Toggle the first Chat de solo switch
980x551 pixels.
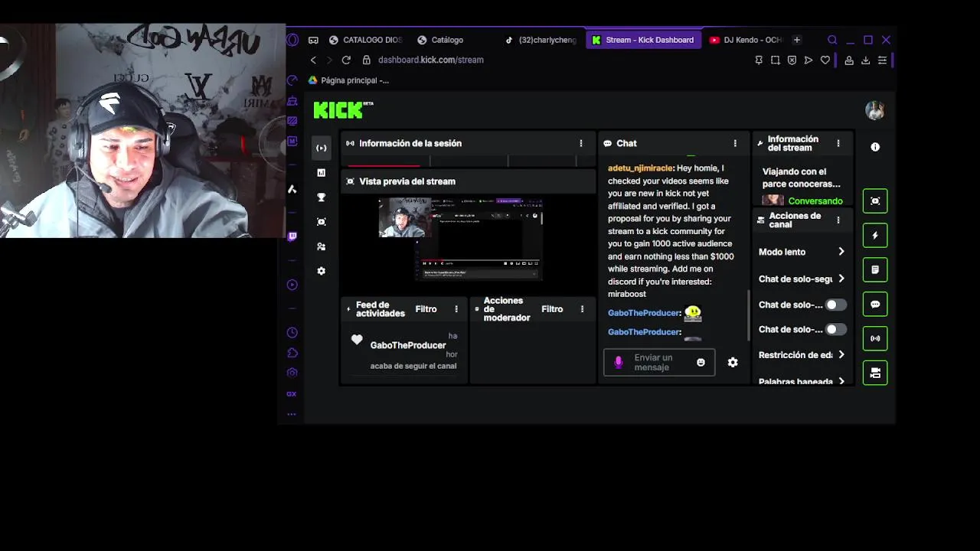pyautogui.click(x=835, y=305)
